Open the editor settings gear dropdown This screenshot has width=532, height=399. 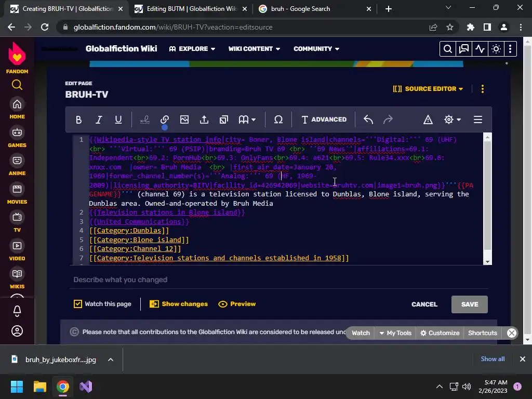(452, 120)
